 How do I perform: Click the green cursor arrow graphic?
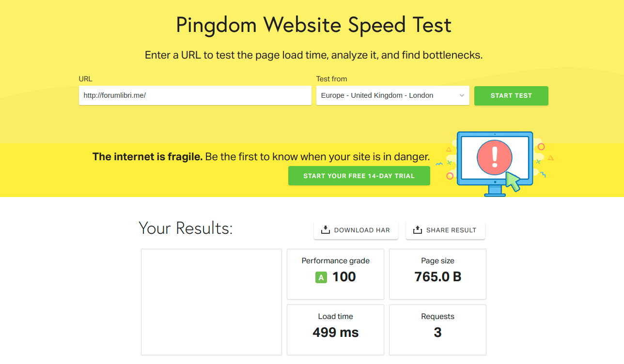pyautogui.click(x=513, y=182)
